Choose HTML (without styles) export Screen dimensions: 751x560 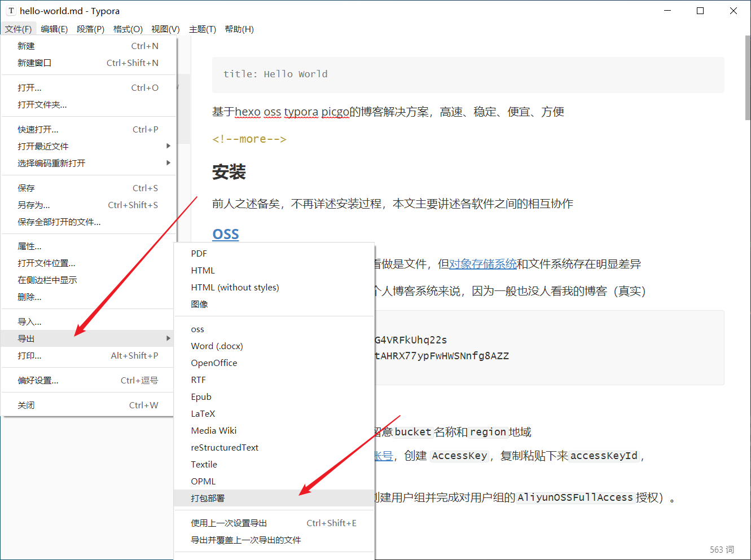(x=235, y=288)
